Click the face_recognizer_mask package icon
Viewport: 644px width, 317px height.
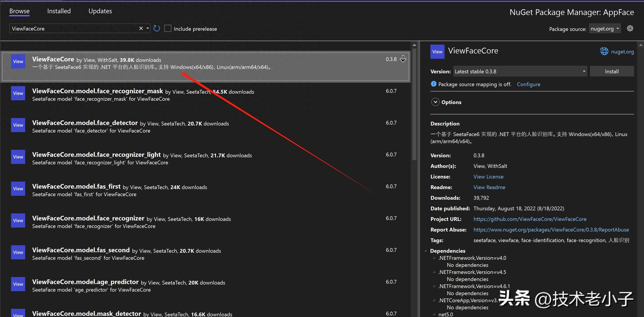pyautogui.click(x=18, y=93)
